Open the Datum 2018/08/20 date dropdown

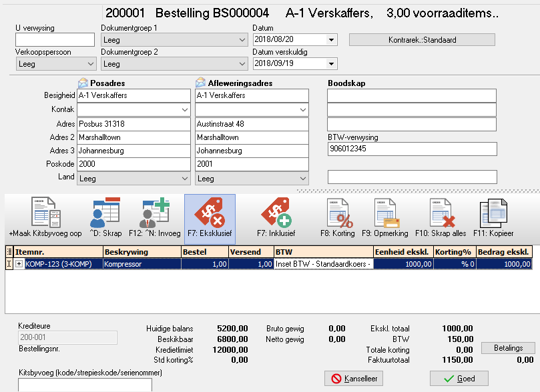pyautogui.click(x=330, y=39)
